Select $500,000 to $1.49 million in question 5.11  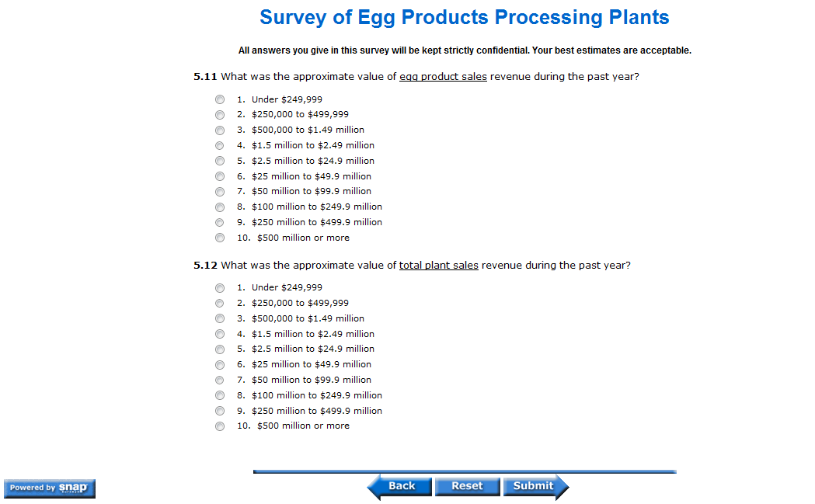tap(220, 130)
